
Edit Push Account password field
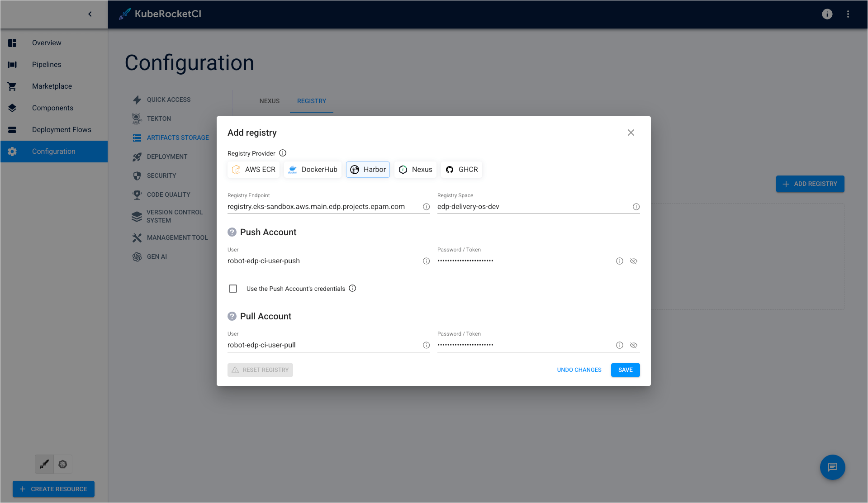coord(525,261)
